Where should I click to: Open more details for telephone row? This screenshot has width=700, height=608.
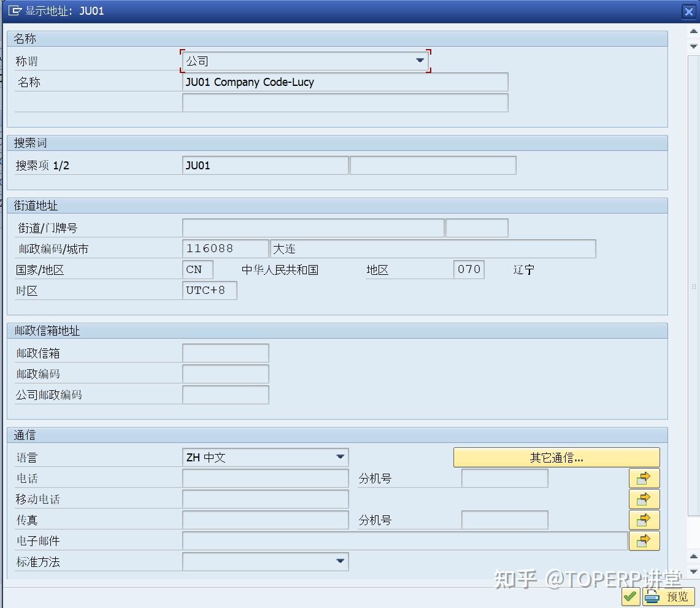(644, 479)
